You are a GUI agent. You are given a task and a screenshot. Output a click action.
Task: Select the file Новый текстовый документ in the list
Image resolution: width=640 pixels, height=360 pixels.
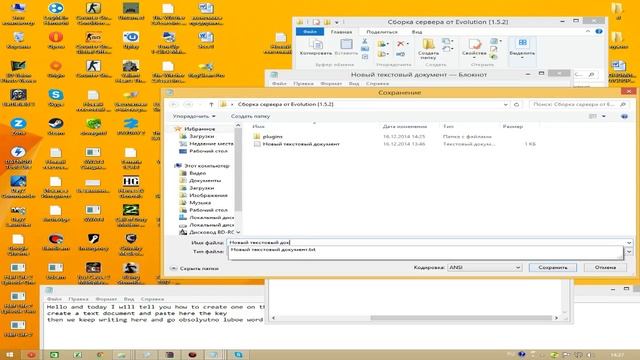pyautogui.click(x=301, y=144)
